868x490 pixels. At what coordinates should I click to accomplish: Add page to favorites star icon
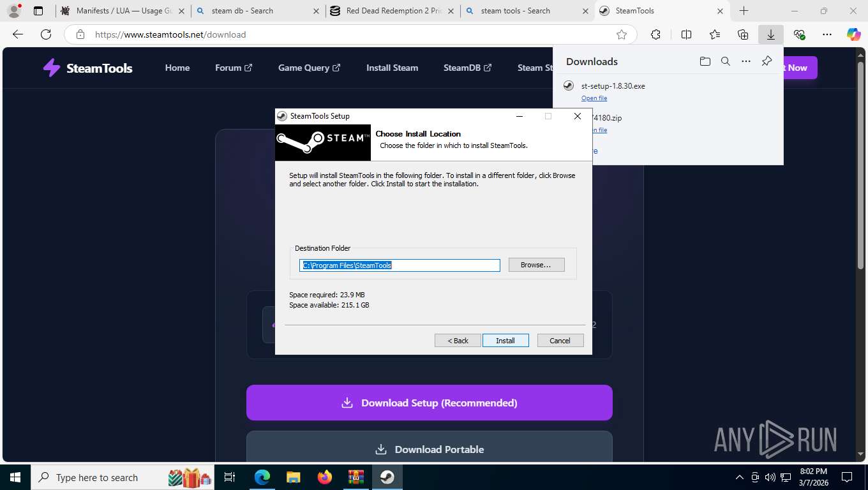point(622,34)
